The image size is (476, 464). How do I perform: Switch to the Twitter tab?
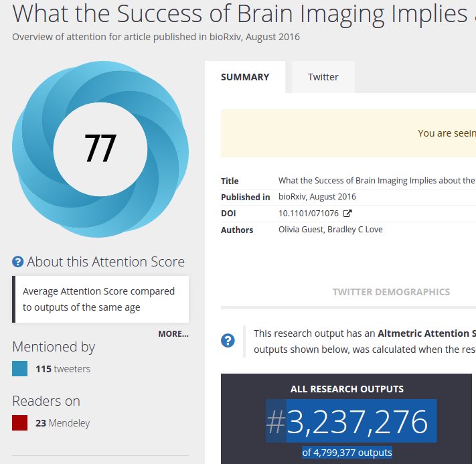(x=323, y=77)
